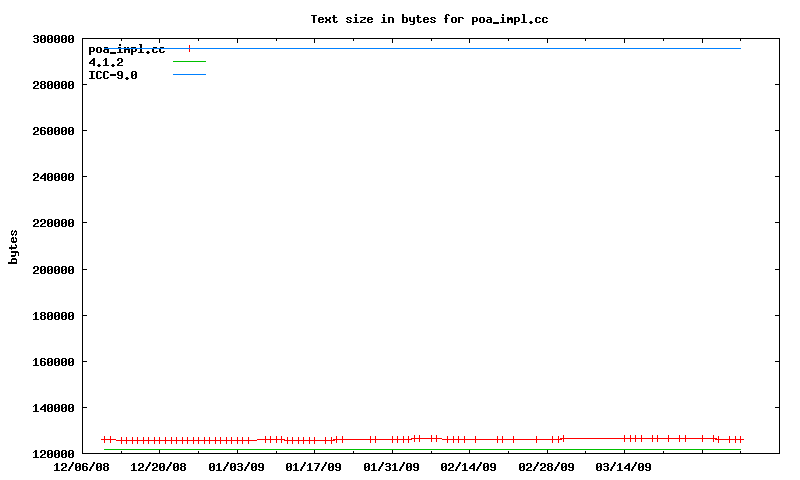
Task: Select the 'ICC-9.0' legend label
Action: [x=113, y=75]
